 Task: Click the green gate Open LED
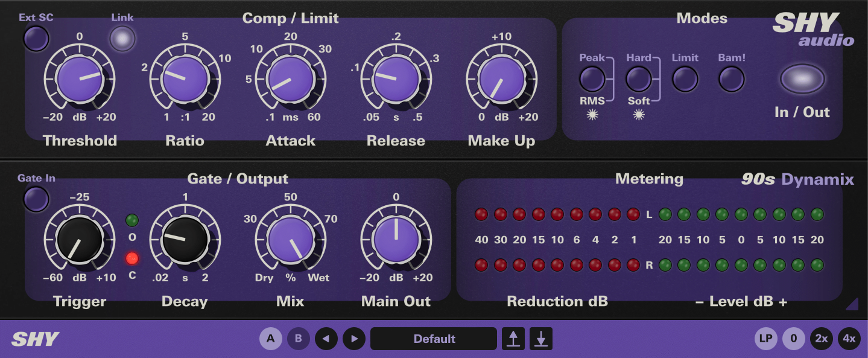pos(131,220)
